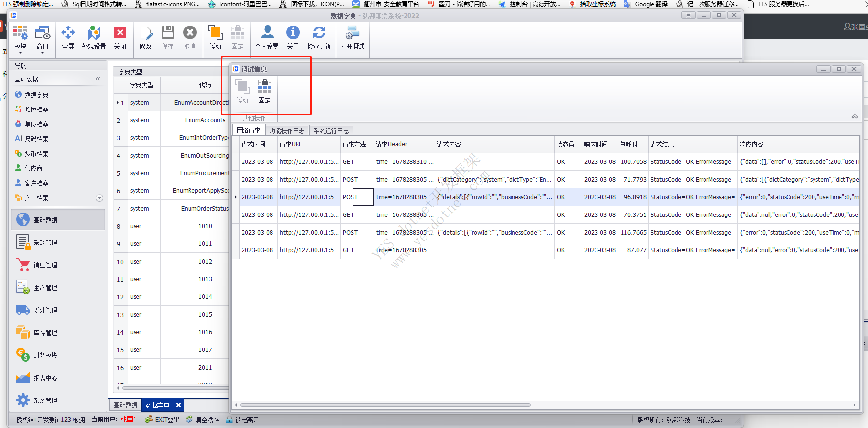Click 锁定离开 in status bar
868x428 pixels.
243,420
